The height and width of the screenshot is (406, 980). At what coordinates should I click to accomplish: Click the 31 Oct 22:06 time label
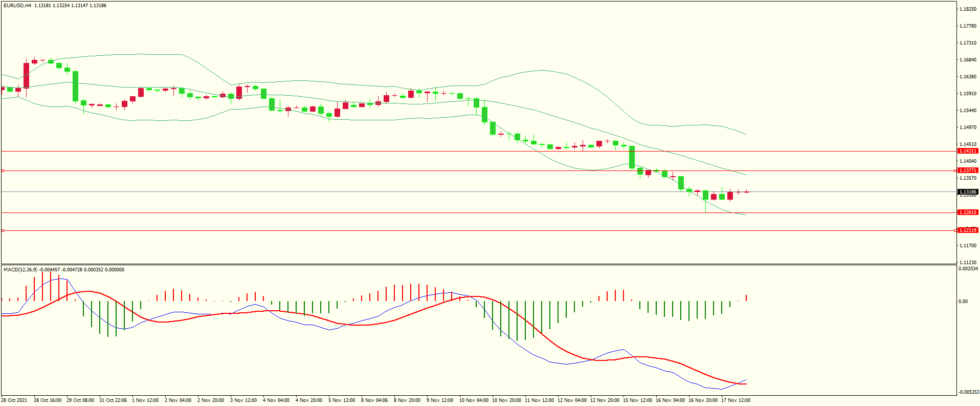(x=113, y=400)
